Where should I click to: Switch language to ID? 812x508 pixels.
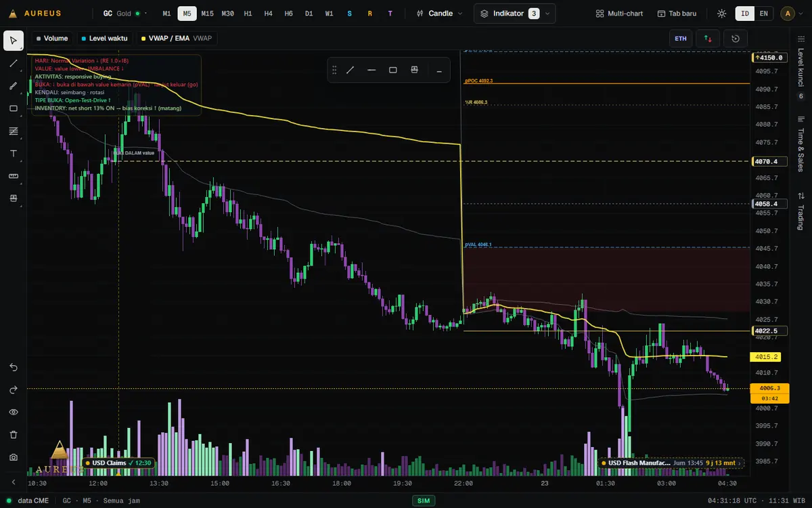[745, 14]
